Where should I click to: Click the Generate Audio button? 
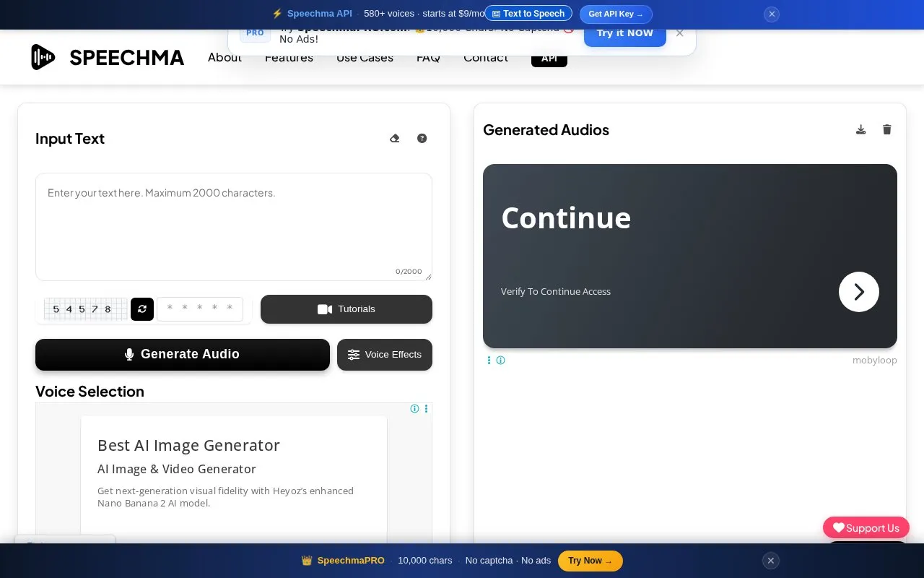[183, 355]
